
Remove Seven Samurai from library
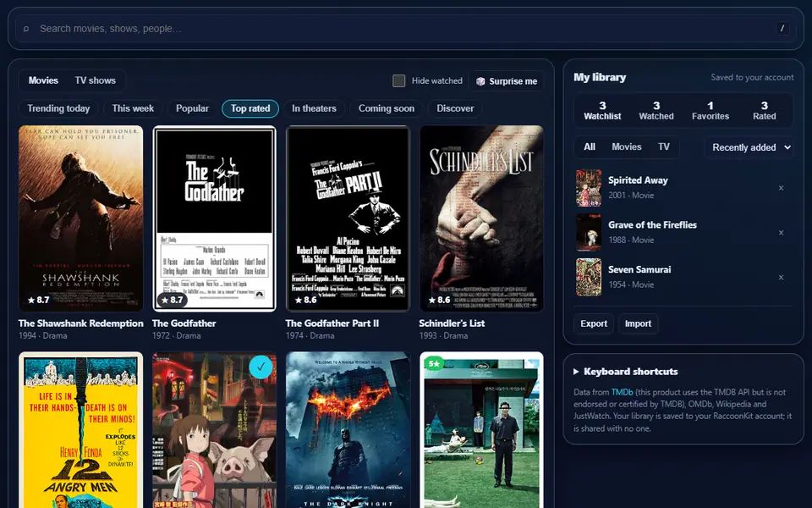(781, 278)
